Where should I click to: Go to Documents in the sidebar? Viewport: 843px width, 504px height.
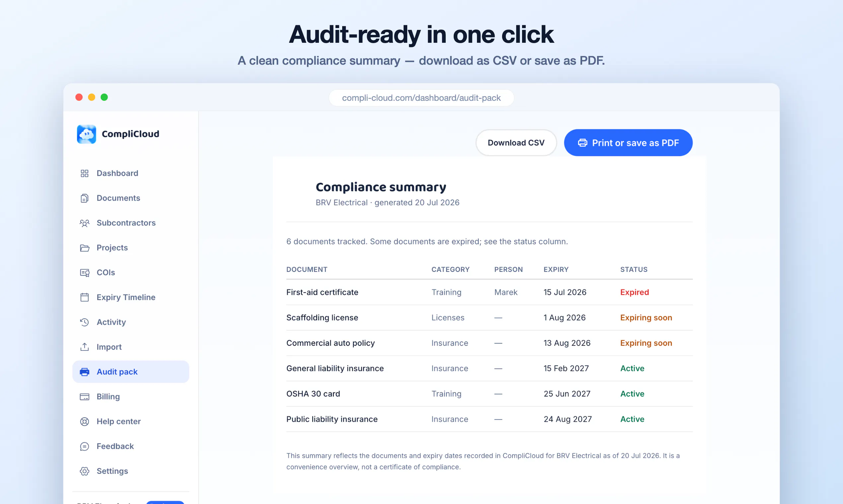tap(130, 198)
